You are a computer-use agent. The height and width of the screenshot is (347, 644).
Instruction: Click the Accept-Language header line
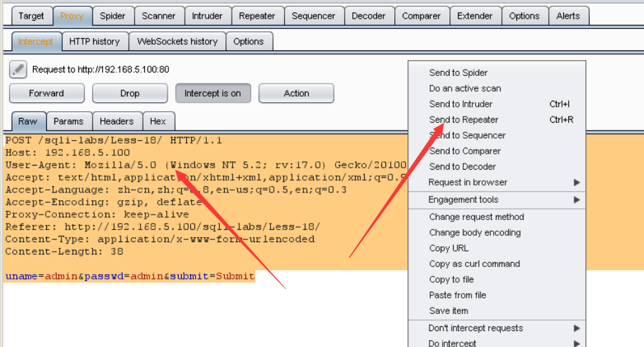(x=176, y=190)
